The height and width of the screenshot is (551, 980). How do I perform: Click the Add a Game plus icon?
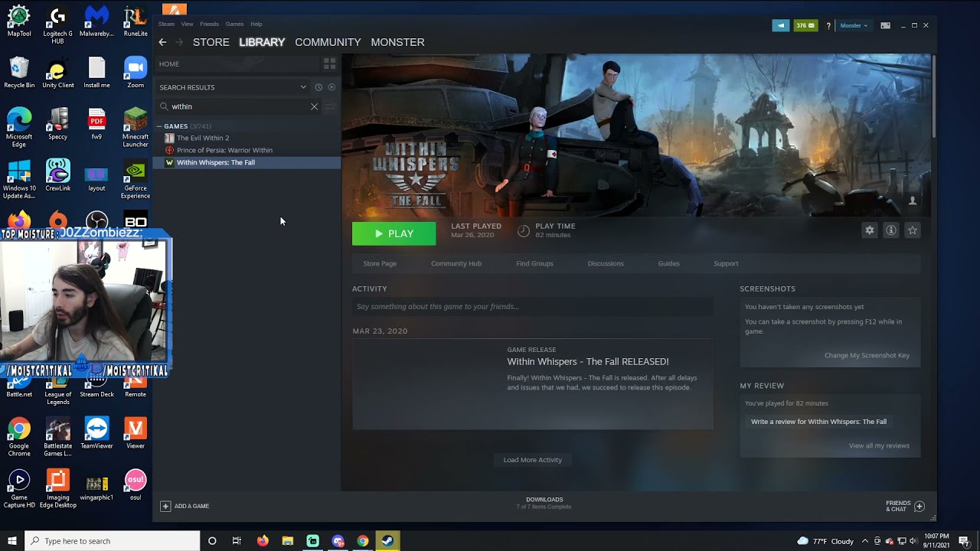165,506
